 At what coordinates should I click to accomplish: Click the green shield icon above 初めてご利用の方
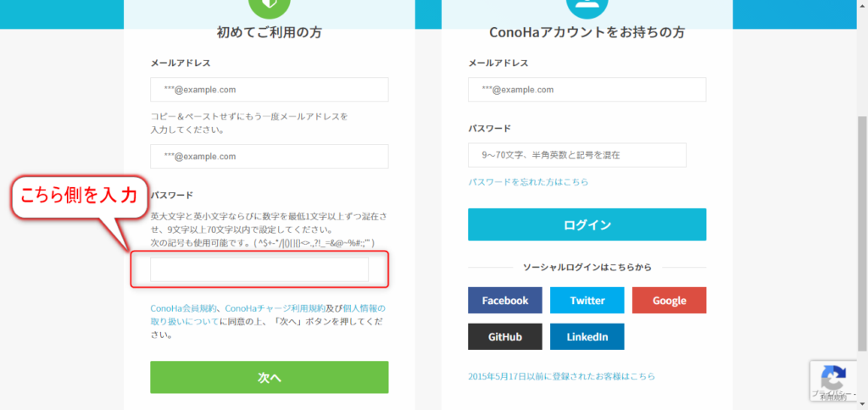pos(269,7)
